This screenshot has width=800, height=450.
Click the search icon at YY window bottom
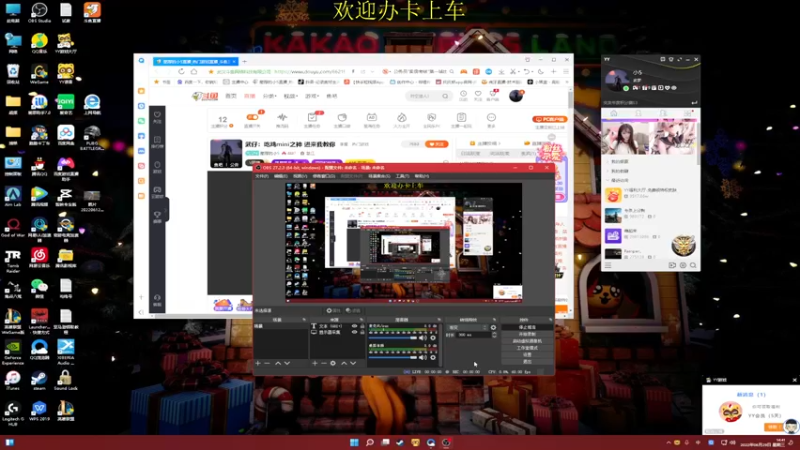[x=693, y=265]
